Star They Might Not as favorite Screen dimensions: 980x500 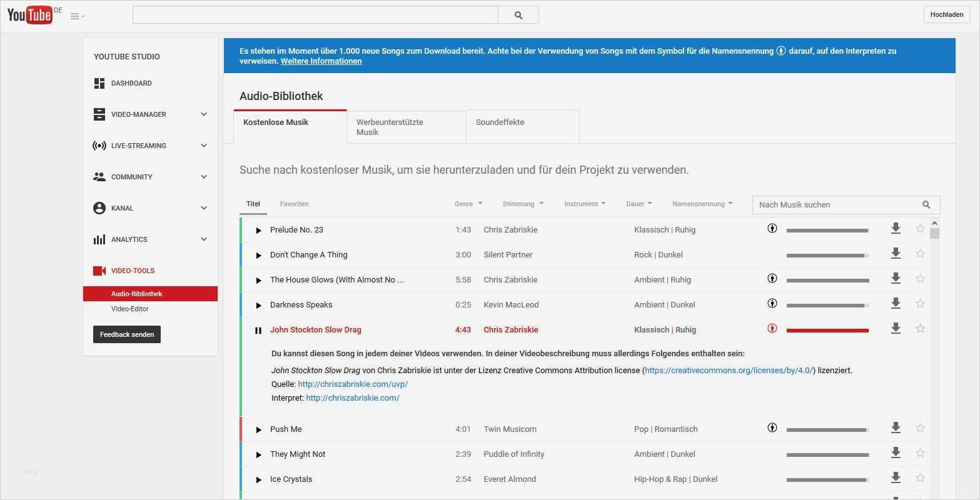click(x=920, y=453)
